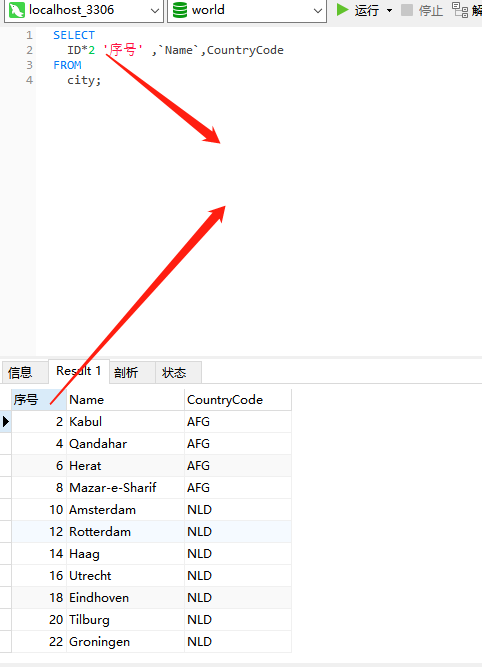Click CountryCode in the query text
482x667 pixels.
pos(245,50)
